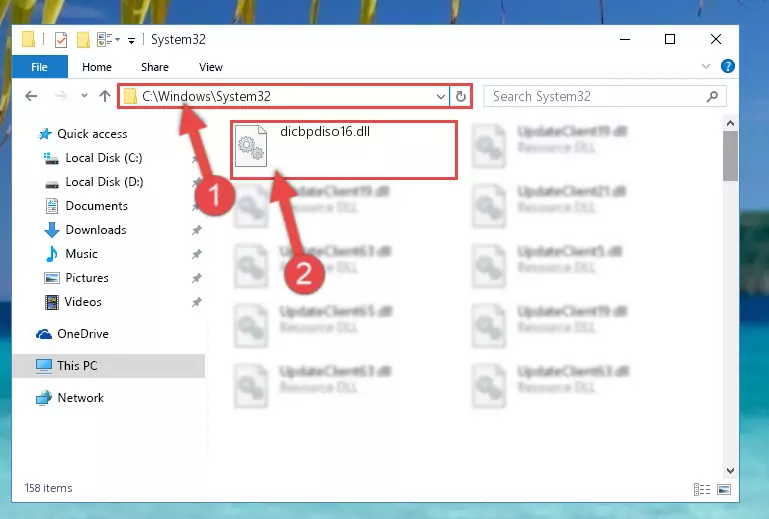Open Local Disk (D:) in sidebar
The width and height of the screenshot is (769, 519).
click(x=104, y=182)
